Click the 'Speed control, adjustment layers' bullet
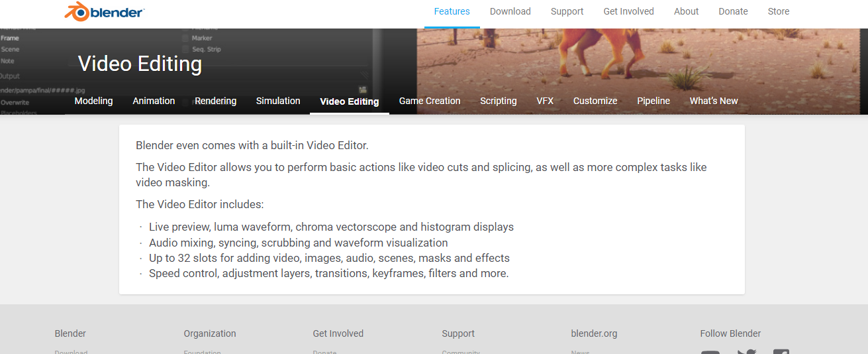This screenshot has width=868, height=354. 329,273
